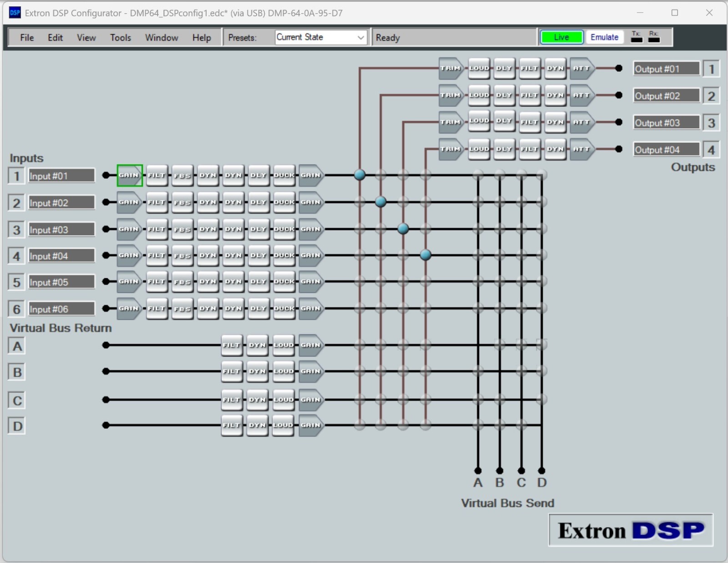Open the DLY block for Output #03
The height and width of the screenshot is (563, 728).
coord(504,121)
